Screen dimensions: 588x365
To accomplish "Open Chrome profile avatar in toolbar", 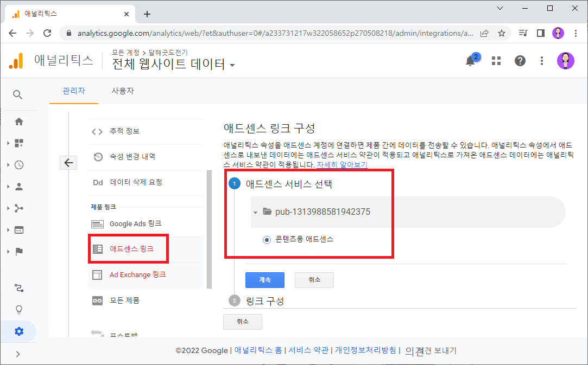I will pyautogui.click(x=558, y=33).
